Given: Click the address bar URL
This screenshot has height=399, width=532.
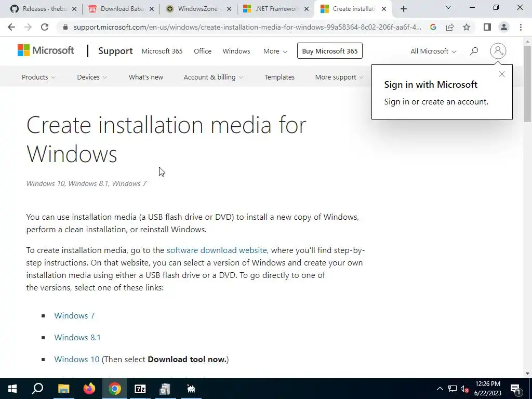Looking at the screenshot, I should click(247, 27).
